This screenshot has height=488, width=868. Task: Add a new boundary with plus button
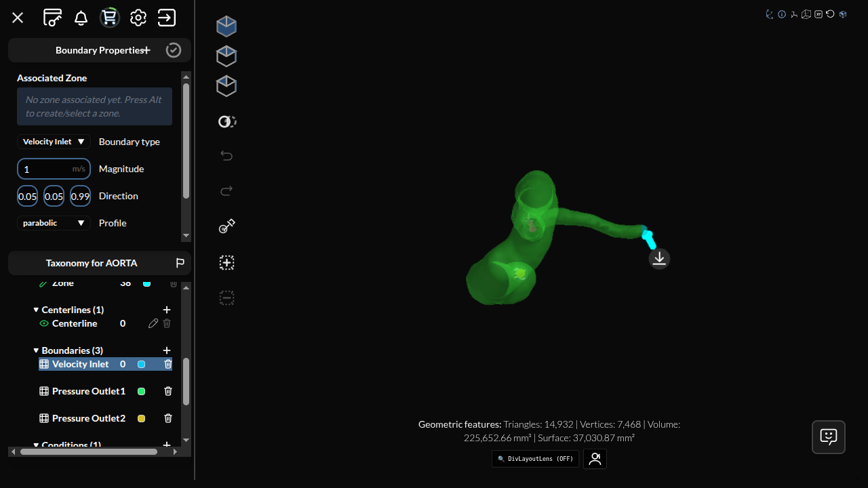pos(167,350)
